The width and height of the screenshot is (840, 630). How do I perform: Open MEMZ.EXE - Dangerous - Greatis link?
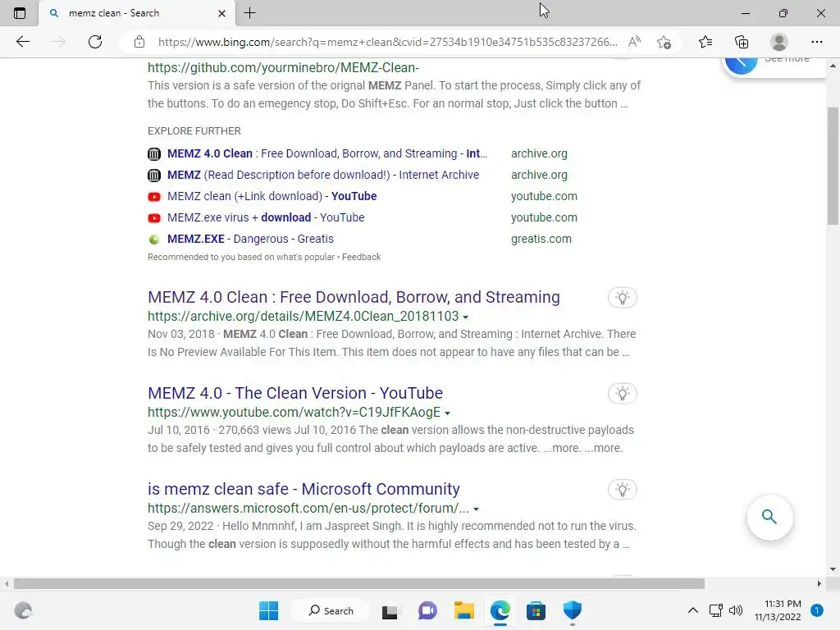click(250, 240)
